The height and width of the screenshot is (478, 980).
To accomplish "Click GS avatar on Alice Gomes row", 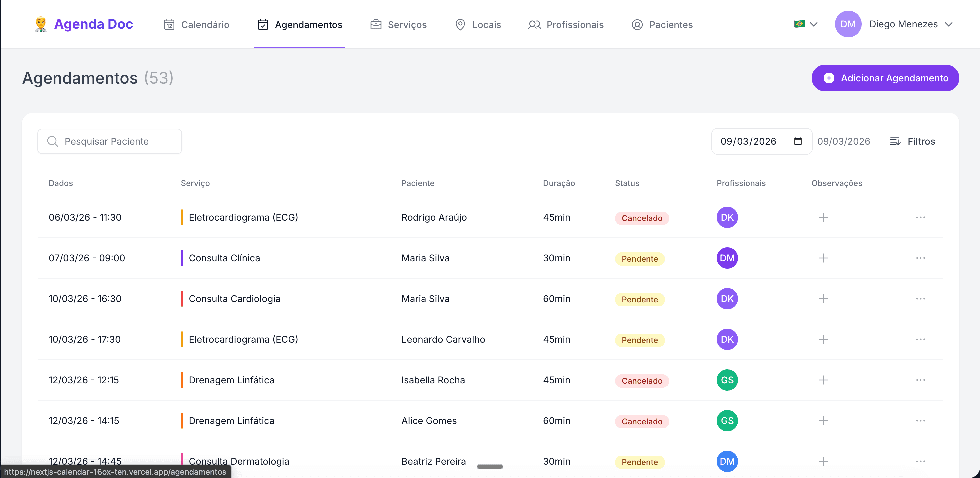I will (x=727, y=421).
